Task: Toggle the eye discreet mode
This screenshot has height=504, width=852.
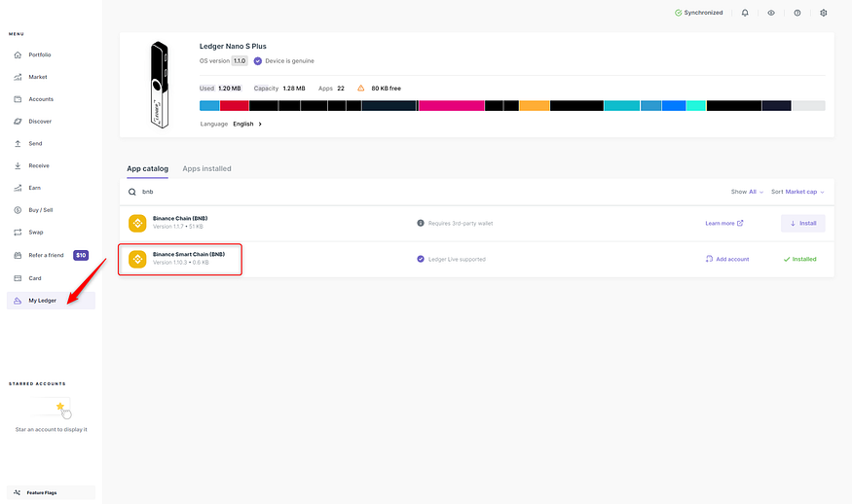Action: click(771, 13)
